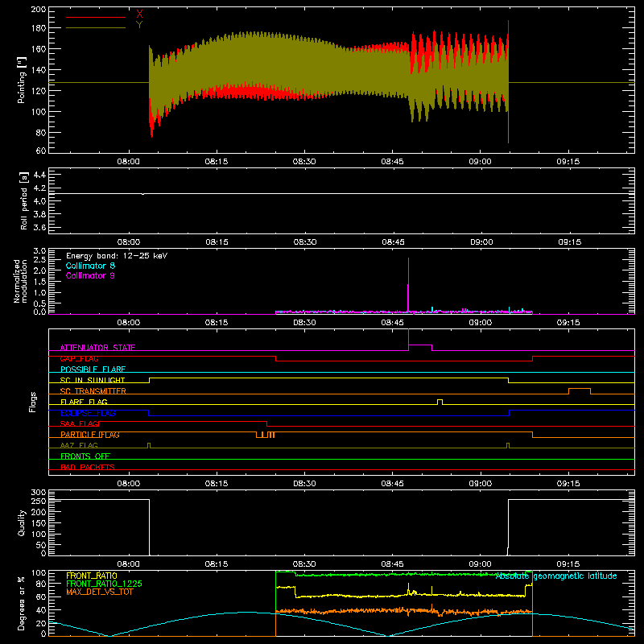Select the Y legend label in Pointing plot
The height and width of the screenshot is (644, 644).
tap(139, 25)
